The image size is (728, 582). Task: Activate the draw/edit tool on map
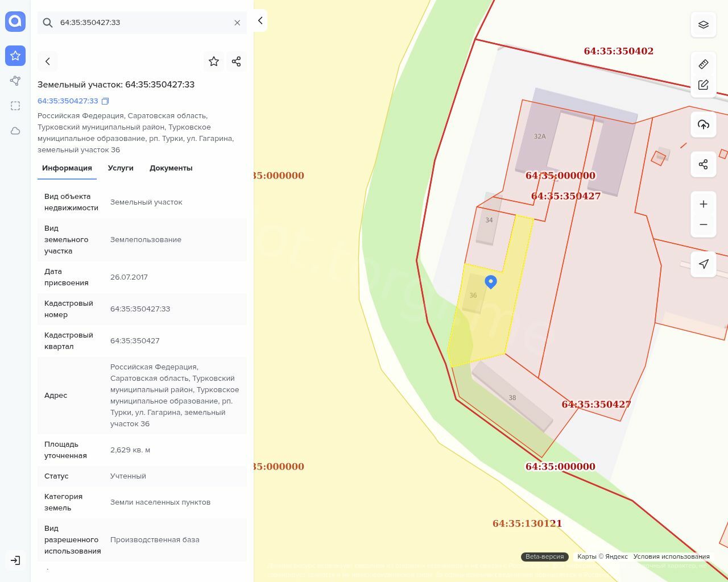pyautogui.click(x=704, y=85)
